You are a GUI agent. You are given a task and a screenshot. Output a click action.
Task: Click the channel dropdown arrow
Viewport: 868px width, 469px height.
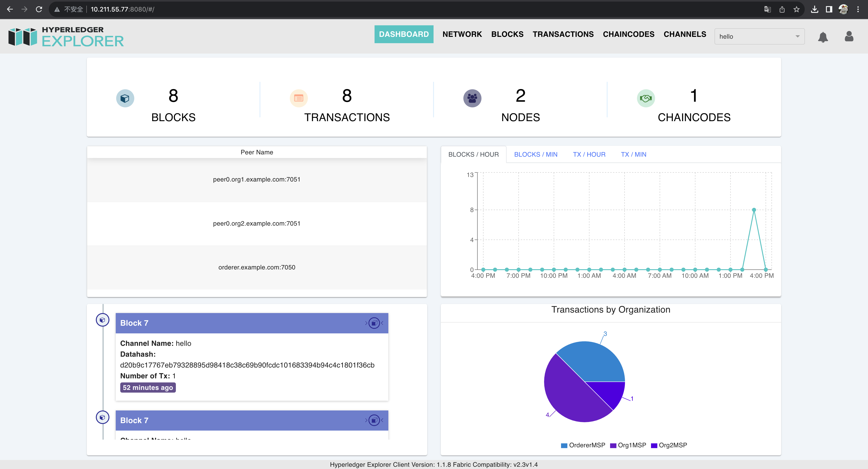click(797, 36)
